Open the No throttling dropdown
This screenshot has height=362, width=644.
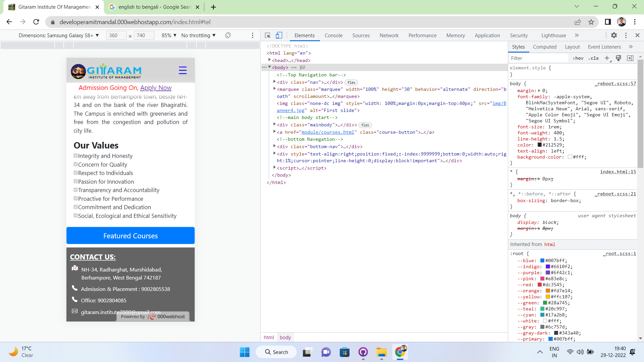(199, 36)
